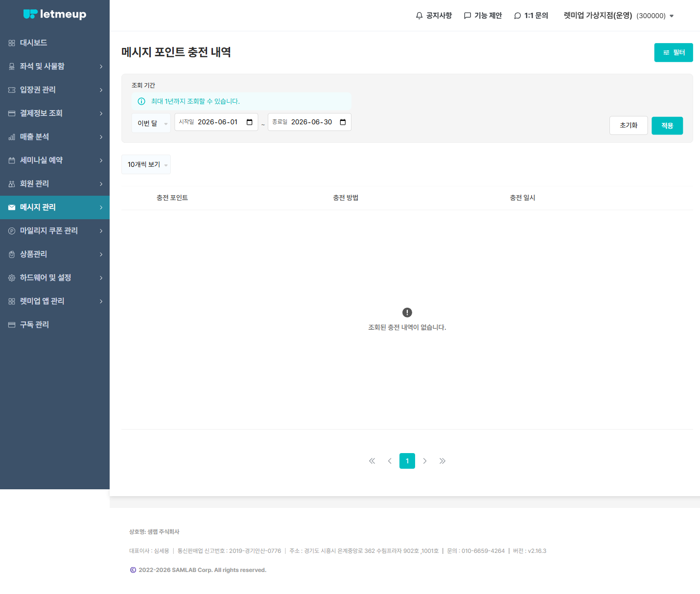Screen dimensions: 700x594
Task: Go to previous page chevron
Action: 390,461
